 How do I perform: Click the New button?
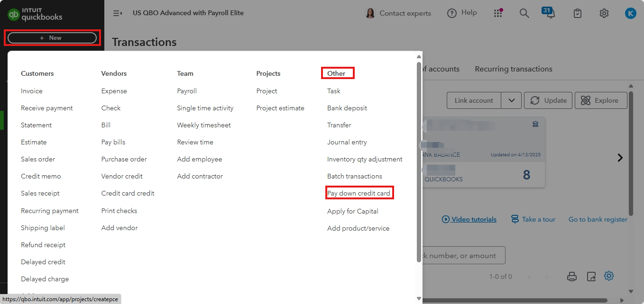pos(52,38)
